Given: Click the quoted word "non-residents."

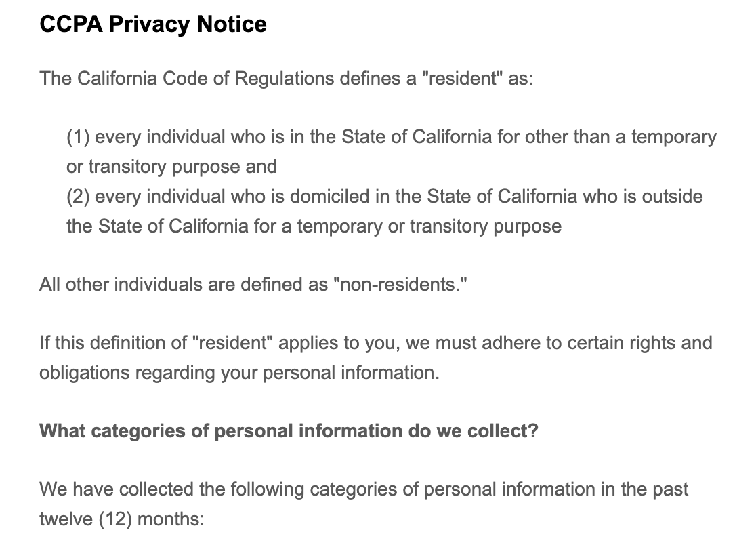Looking at the screenshot, I should coord(400,285).
